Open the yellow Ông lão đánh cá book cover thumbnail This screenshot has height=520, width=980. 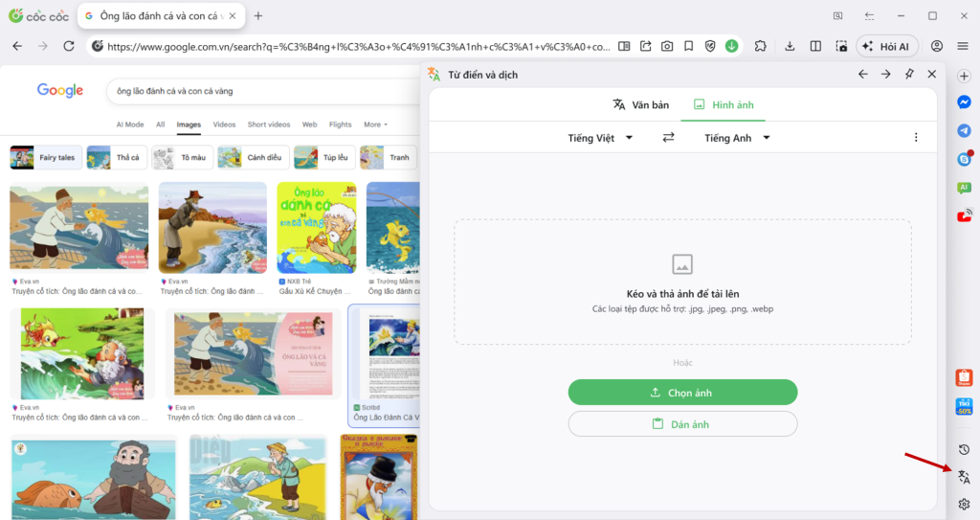pyautogui.click(x=316, y=228)
